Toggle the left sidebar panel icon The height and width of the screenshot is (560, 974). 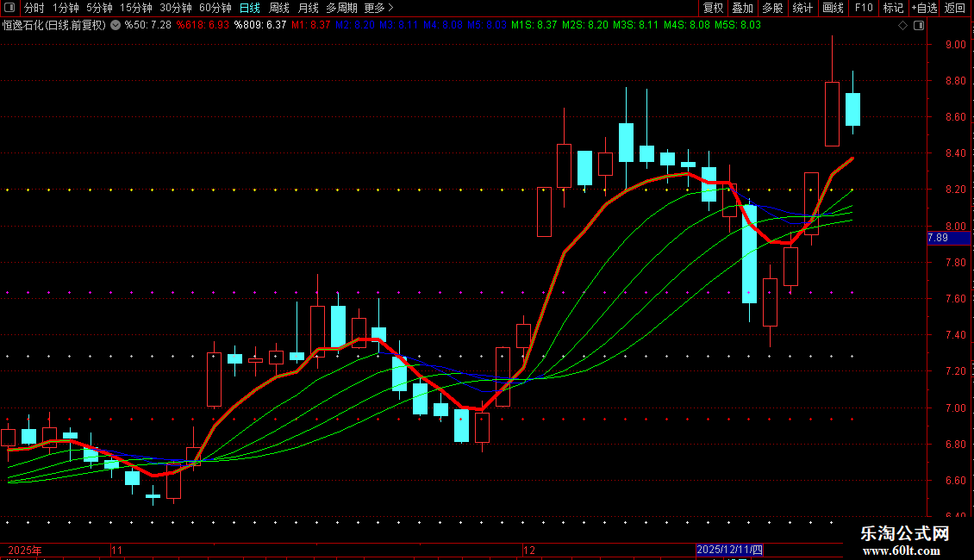tap(9, 8)
